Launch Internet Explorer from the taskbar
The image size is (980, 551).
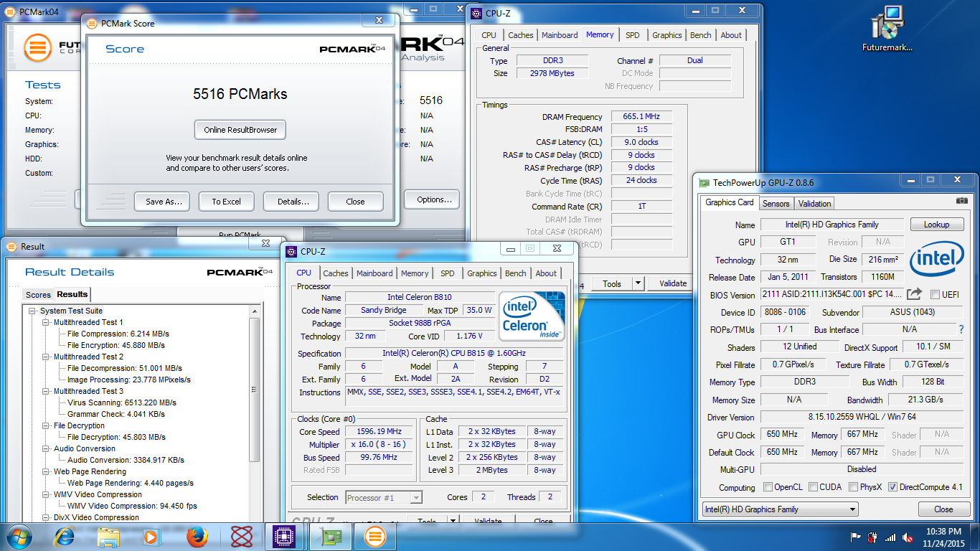(x=65, y=537)
